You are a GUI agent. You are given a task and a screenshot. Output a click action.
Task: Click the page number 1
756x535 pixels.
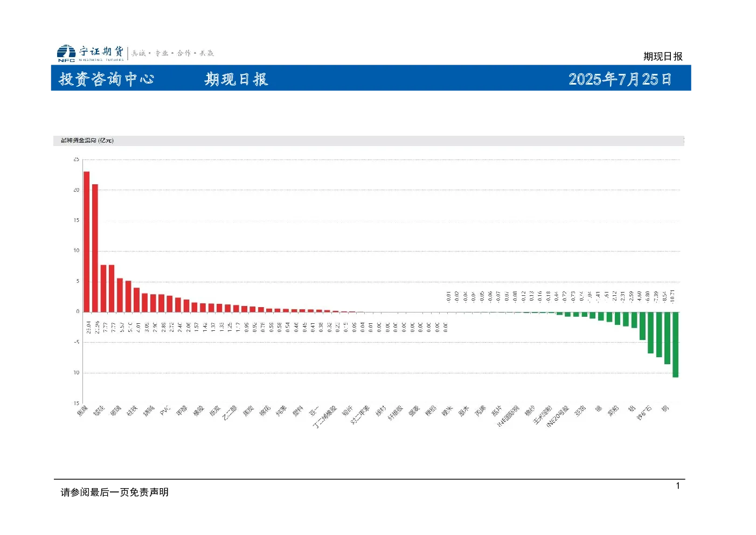coord(678,486)
